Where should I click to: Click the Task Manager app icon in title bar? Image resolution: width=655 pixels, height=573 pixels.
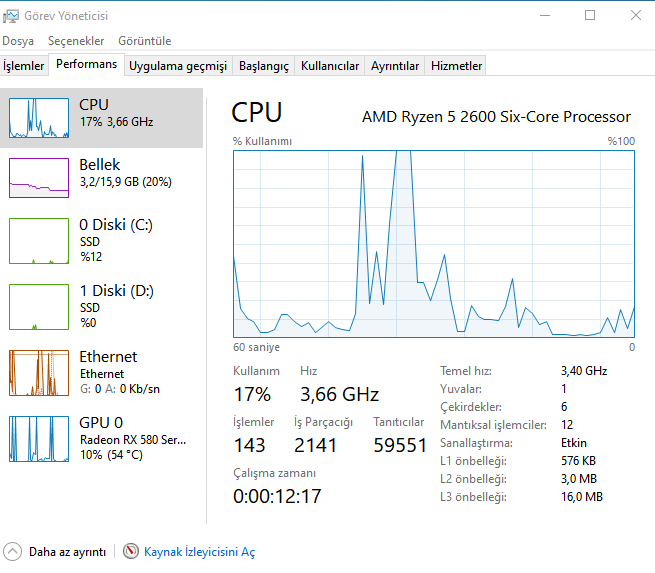tap(11, 16)
